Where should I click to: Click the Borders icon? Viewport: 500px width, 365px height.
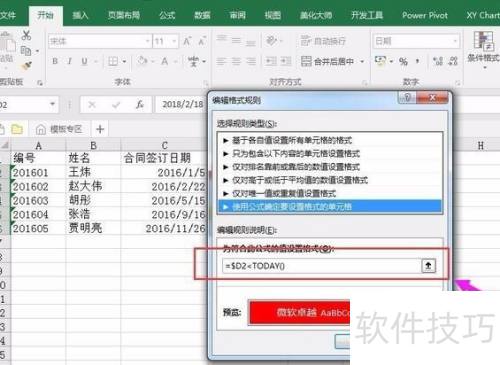(x=113, y=61)
